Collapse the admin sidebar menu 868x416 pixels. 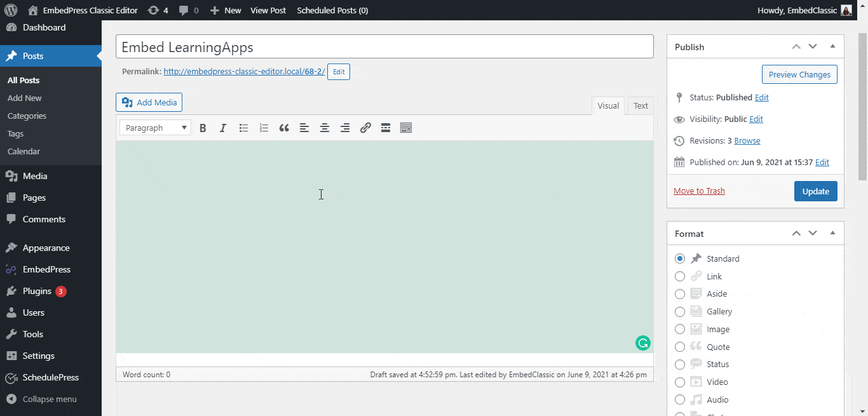pyautogui.click(x=51, y=399)
